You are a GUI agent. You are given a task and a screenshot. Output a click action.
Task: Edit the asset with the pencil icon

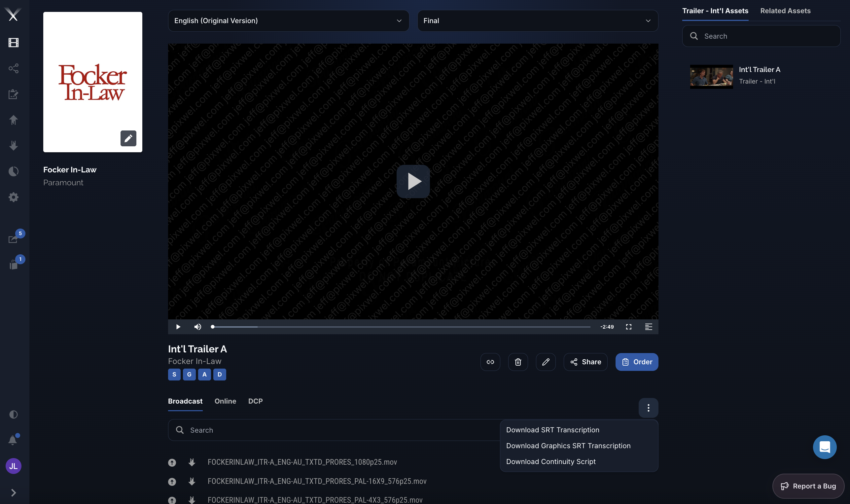(x=546, y=362)
